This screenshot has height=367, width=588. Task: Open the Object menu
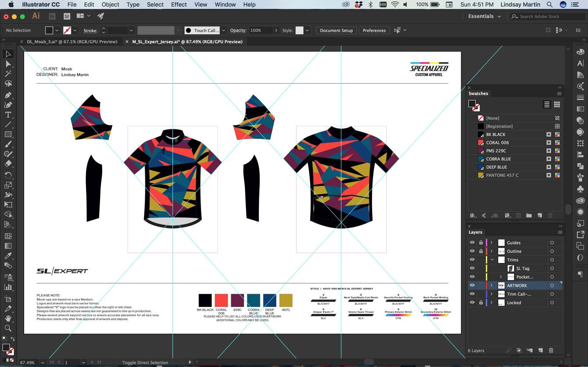(x=110, y=4)
